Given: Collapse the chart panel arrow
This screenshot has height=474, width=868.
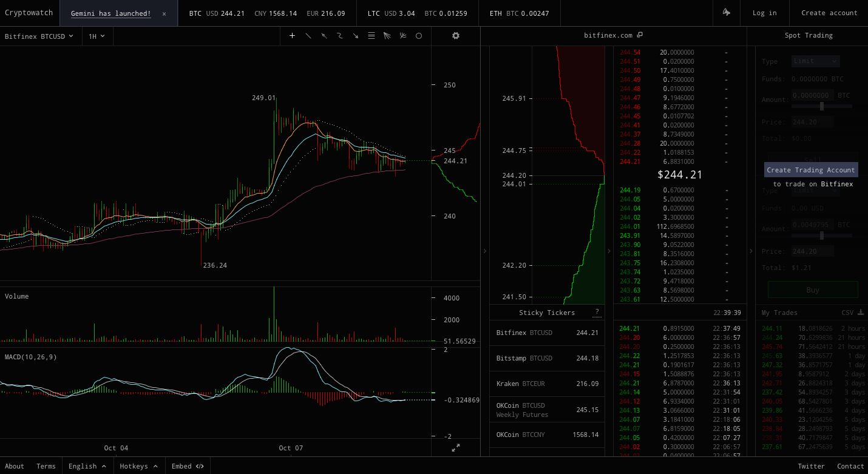Looking at the screenshot, I should [484, 251].
